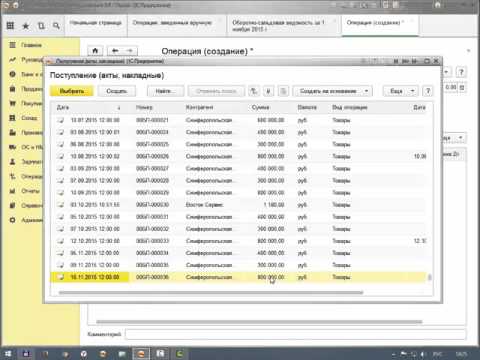Click vertical scrollbar thumb of Поступление list
480x360 pixels.
tap(429, 277)
